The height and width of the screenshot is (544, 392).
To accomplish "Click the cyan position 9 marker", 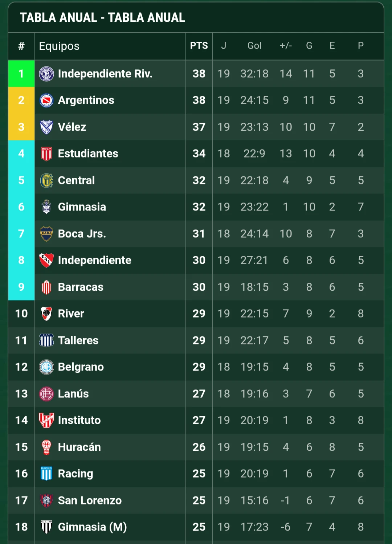I will (x=21, y=287).
